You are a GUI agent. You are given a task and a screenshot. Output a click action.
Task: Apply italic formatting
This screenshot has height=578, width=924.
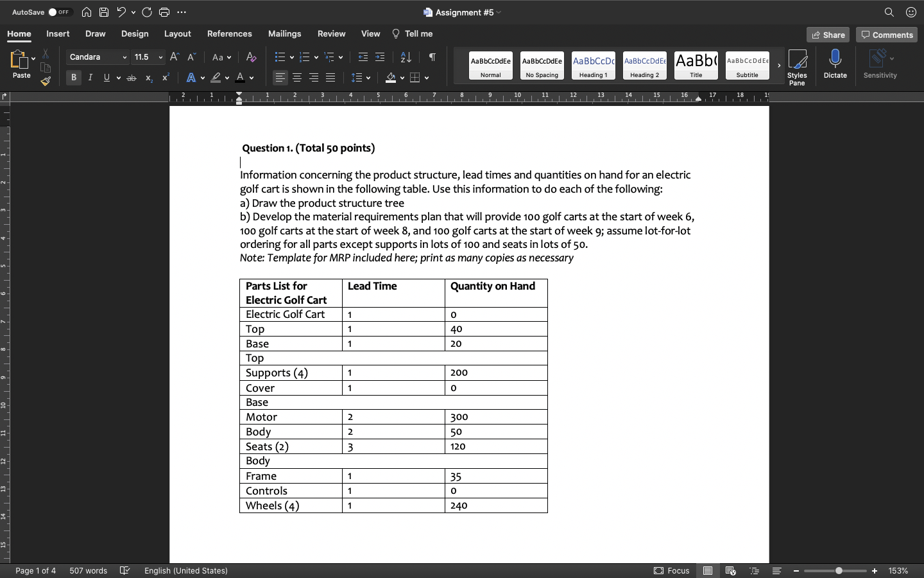[90, 77]
